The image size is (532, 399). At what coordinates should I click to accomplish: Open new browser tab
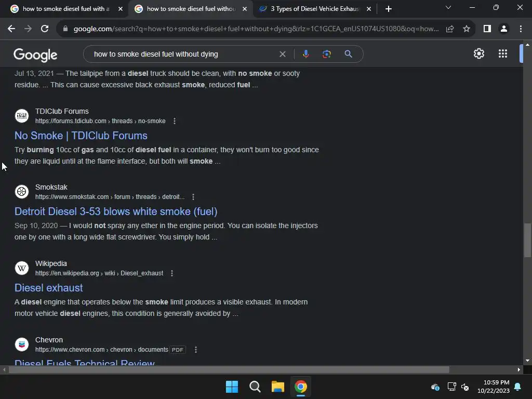click(389, 9)
